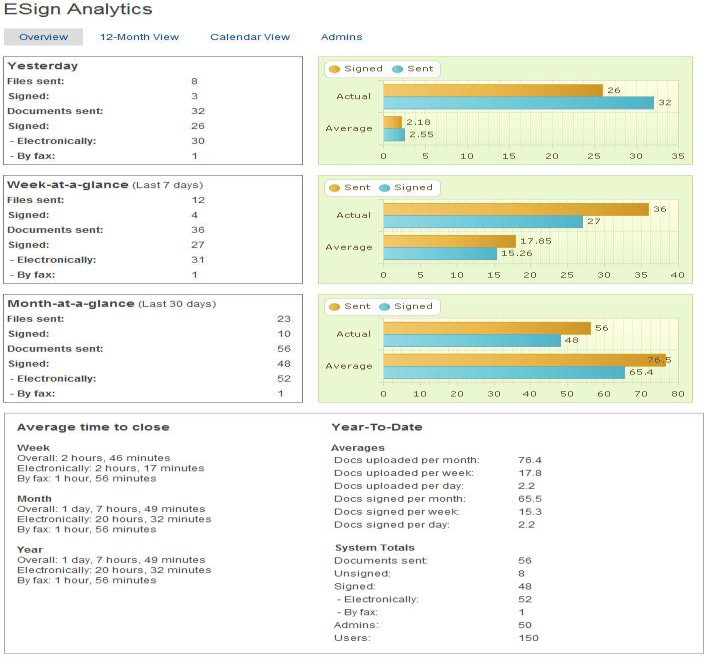Select the Actual Sent bar labeled 32

pos(519,103)
